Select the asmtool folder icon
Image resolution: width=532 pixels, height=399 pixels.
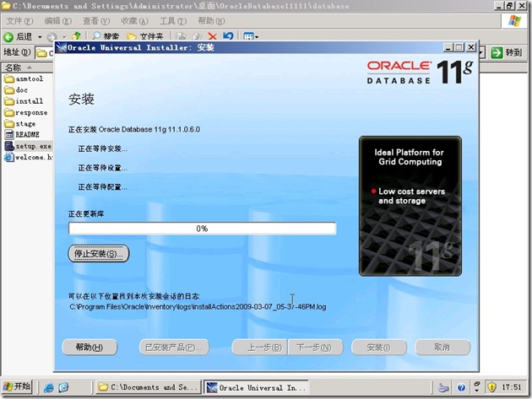point(9,79)
